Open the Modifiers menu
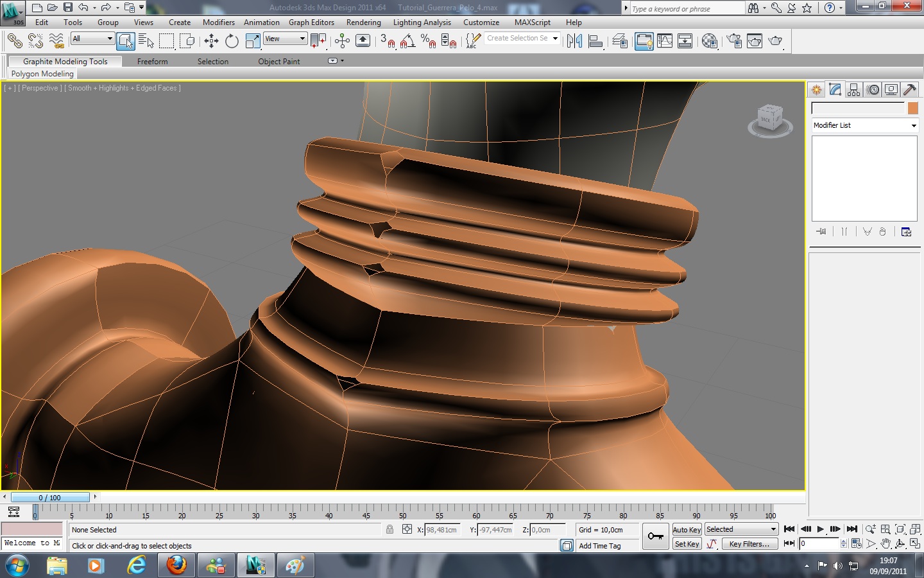The width and height of the screenshot is (924, 578). [x=218, y=22]
